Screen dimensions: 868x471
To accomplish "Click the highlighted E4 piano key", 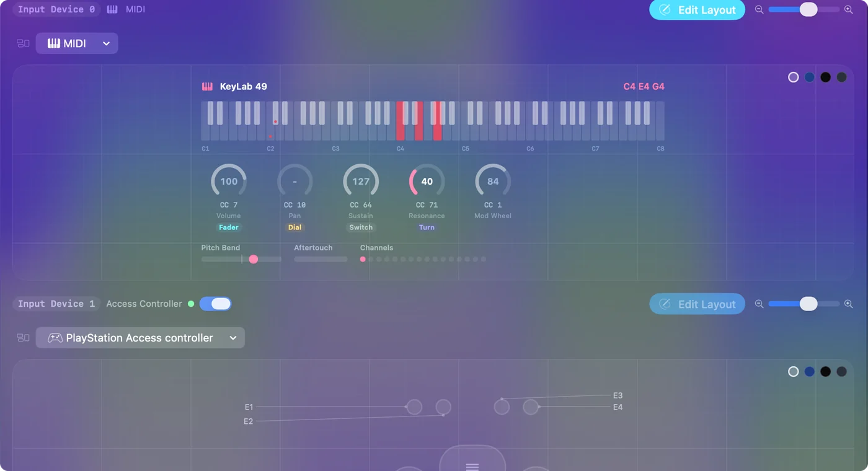I will point(418,121).
